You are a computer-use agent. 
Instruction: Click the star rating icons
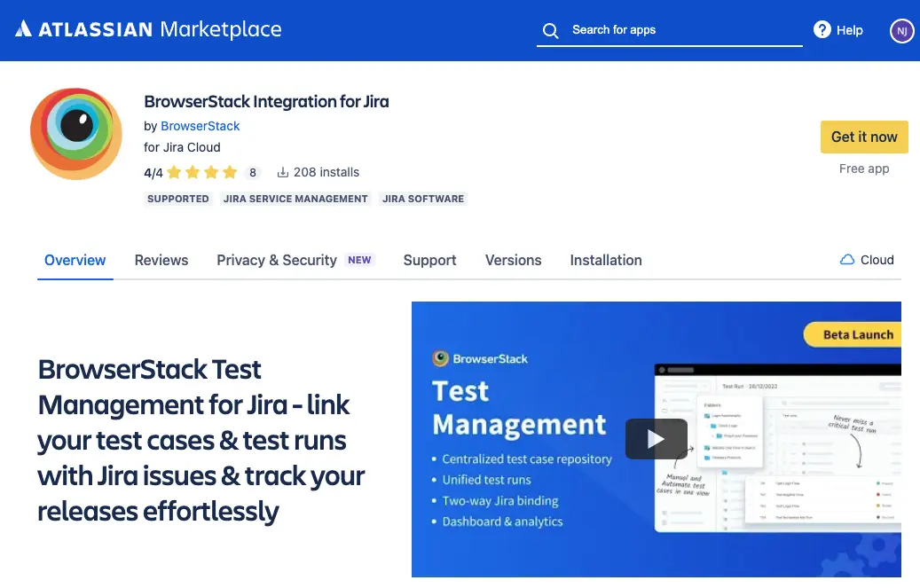201,172
